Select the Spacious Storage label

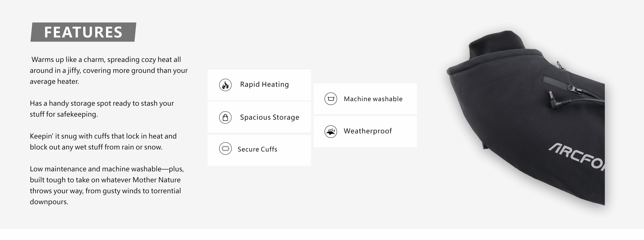click(270, 117)
